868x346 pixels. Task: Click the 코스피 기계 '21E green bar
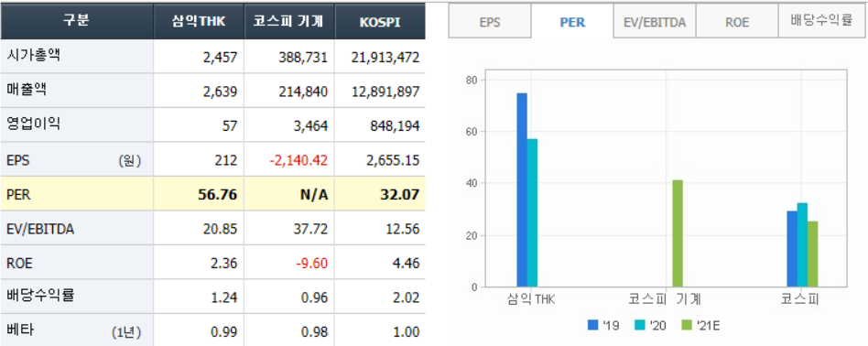click(x=678, y=233)
